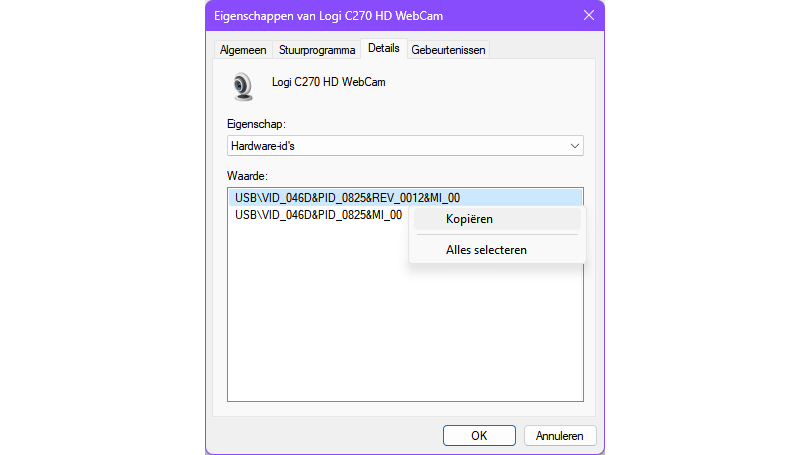Select the hardware ID containing REV_0012
Screen dimensions: 809x455
pyautogui.click(x=350, y=197)
